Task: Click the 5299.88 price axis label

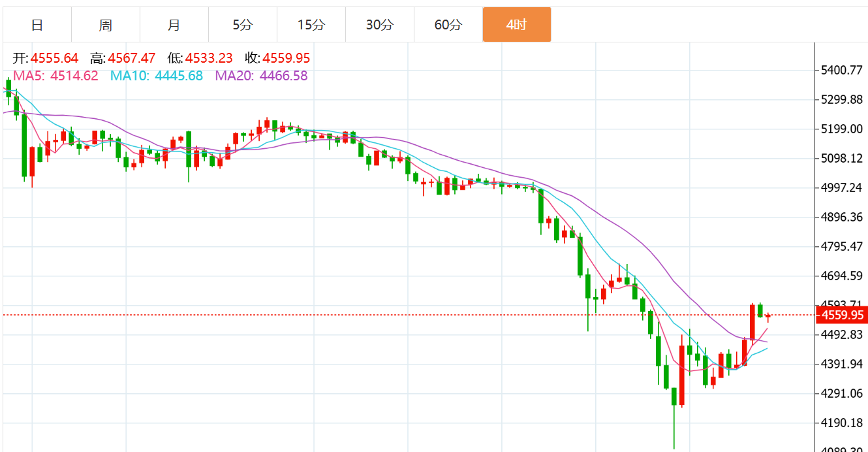Action: pos(843,99)
